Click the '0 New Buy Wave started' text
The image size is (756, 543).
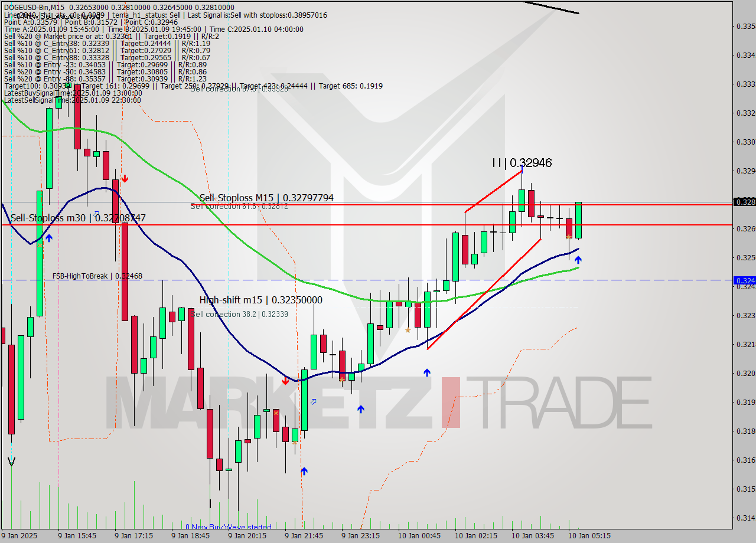click(x=229, y=527)
